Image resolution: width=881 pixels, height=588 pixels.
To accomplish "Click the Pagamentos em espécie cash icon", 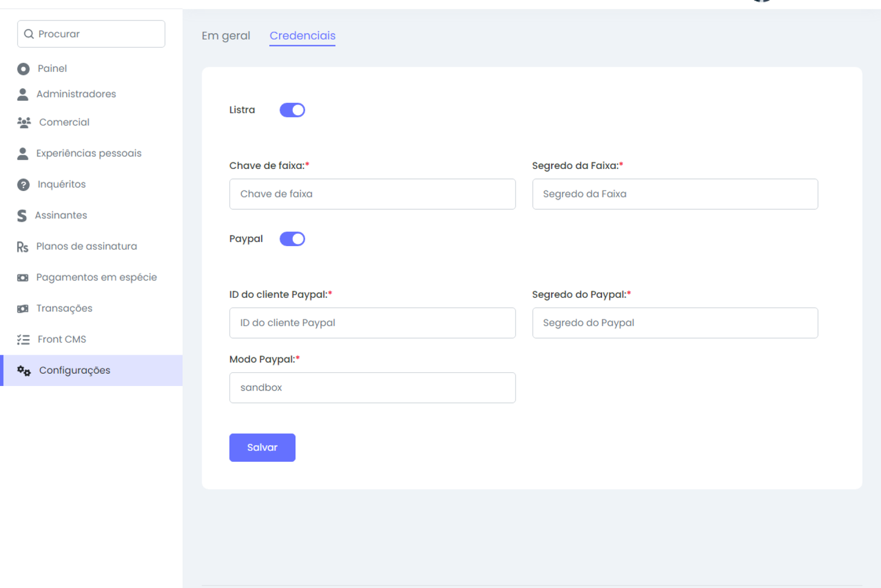I will 23,277.
